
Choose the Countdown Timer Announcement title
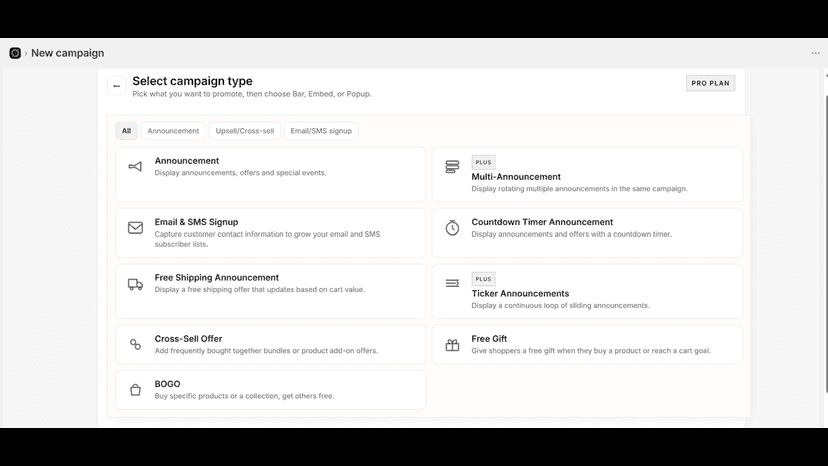pos(542,222)
